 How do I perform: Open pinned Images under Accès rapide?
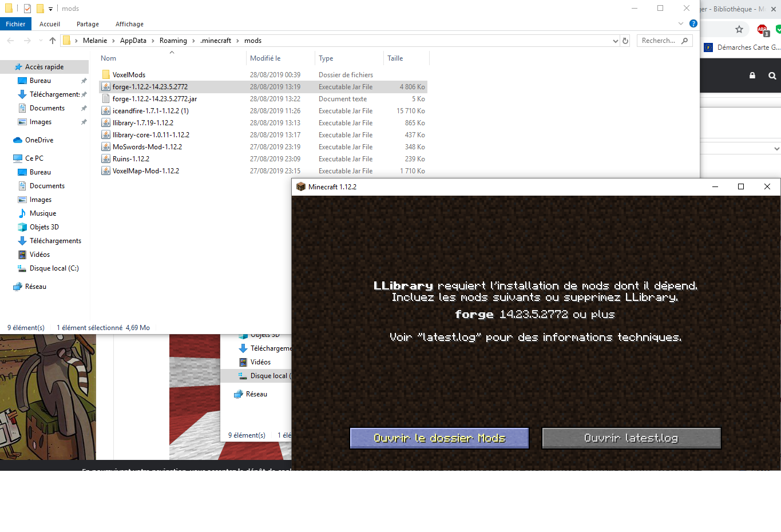(x=41, y=122)
